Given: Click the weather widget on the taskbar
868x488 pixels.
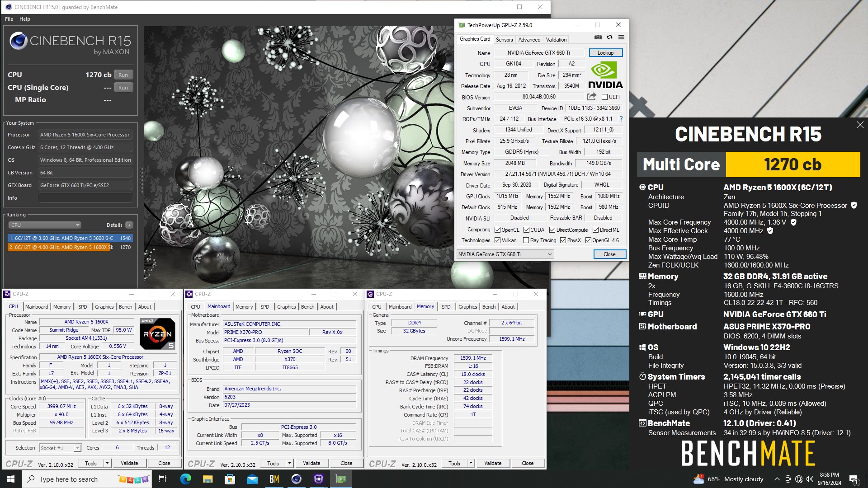Looking at the screenshot, I should click(728, 479).
